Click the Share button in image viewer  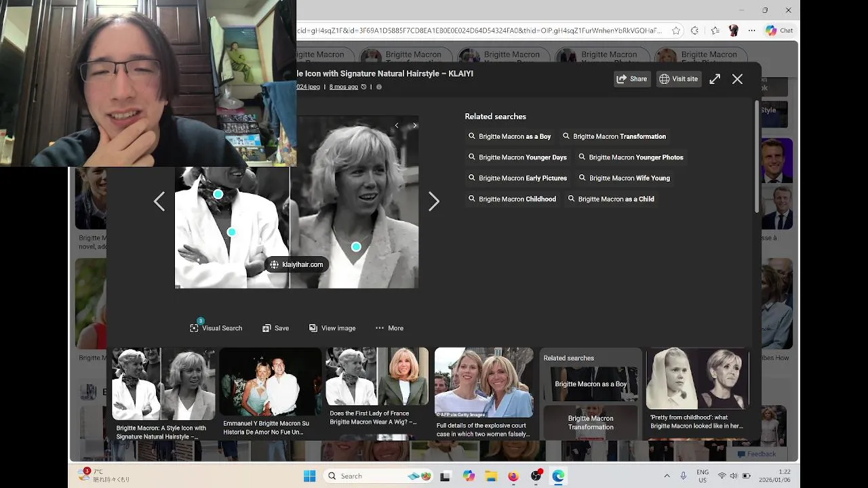(x=631, y=79)
